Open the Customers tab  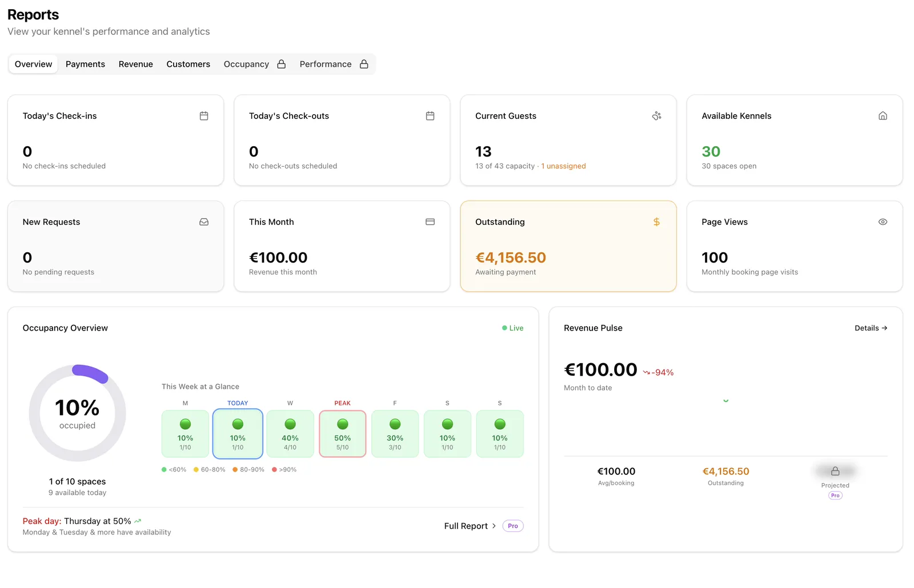[x=189, y=64]
